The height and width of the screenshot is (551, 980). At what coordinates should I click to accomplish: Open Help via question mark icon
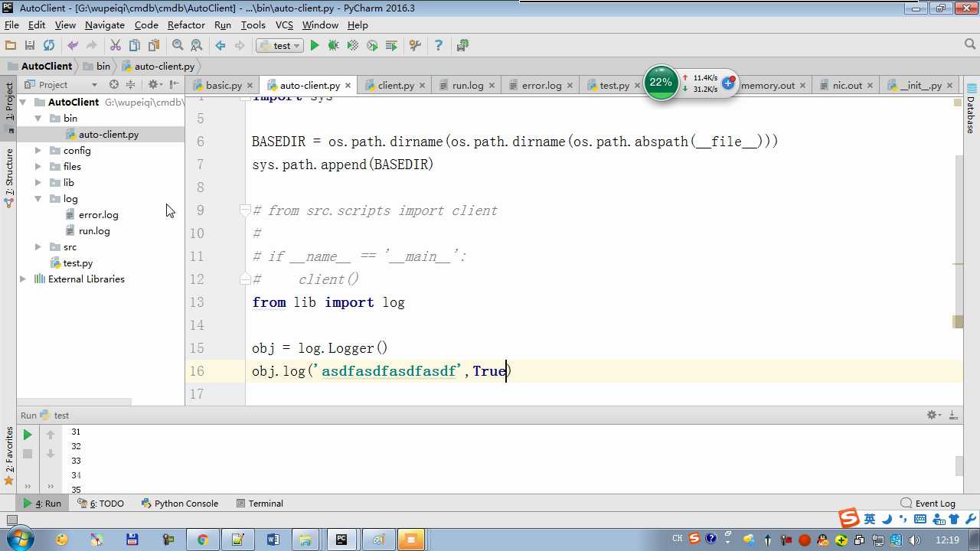click(x=439, y=46)
